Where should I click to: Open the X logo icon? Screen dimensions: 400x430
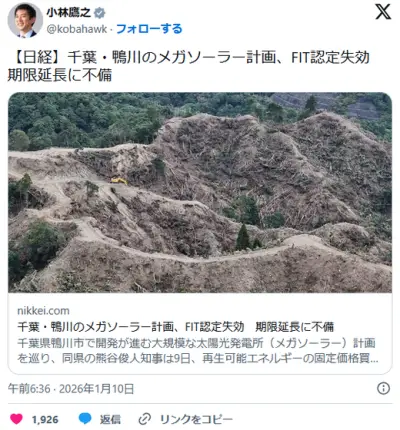point(383,12)
